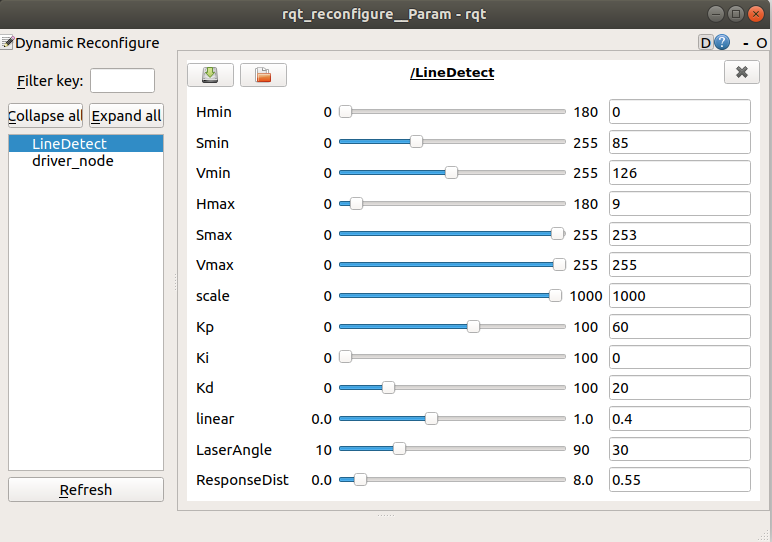This screenshot has height=542, width=772.
Task: Click the Hmax parameter label
Action: [215, 204]
